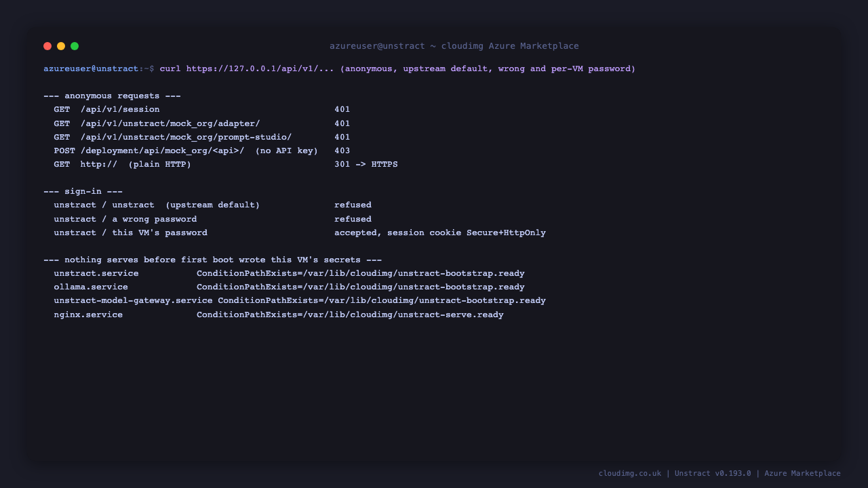
Task: Click the 401 status for /api/v1/session
Action: 342,110
